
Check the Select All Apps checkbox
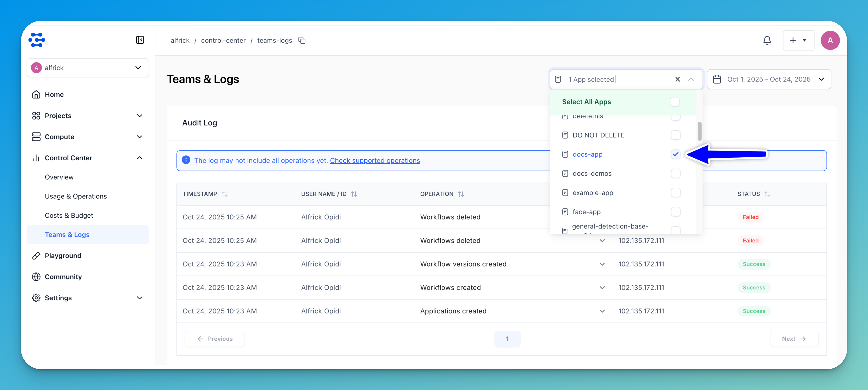pos(675,102)
